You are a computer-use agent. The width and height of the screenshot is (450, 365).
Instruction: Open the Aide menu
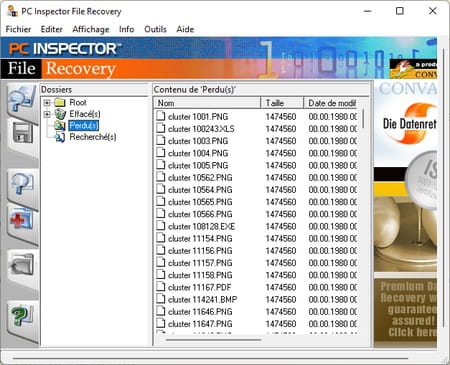[x=185, y=29]
